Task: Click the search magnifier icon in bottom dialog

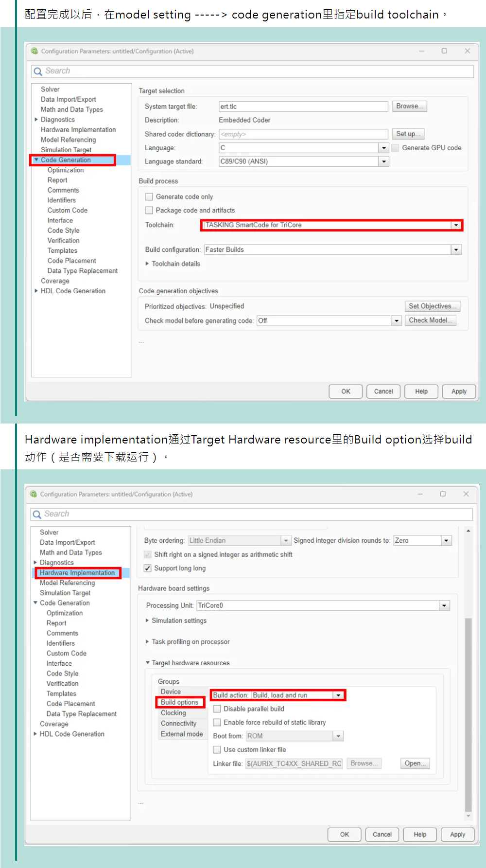Action: point(37,514)
